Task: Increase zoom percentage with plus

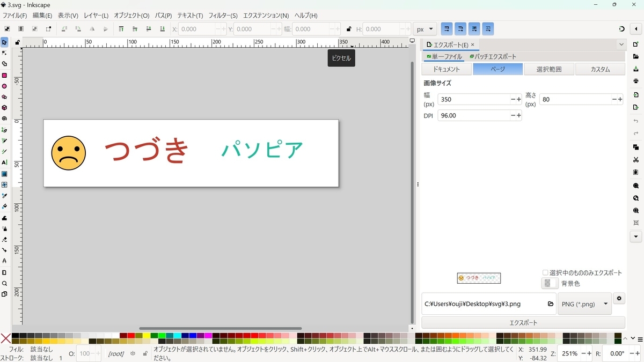Action: [589, 353]
